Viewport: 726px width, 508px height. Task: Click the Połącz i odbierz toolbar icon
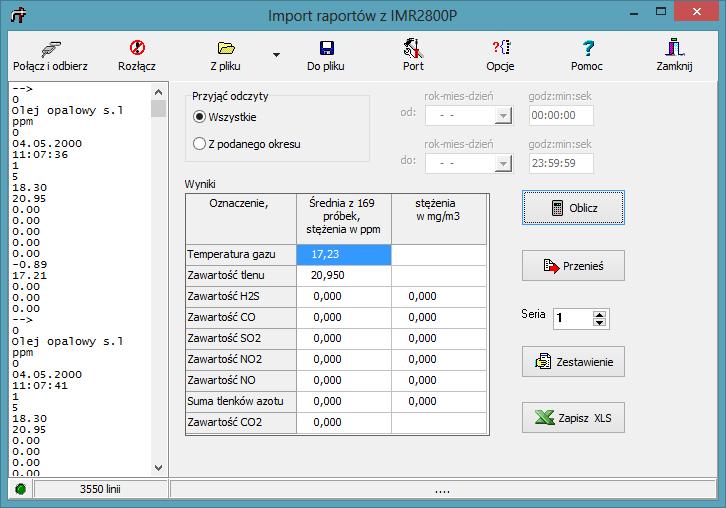[50, 49]
